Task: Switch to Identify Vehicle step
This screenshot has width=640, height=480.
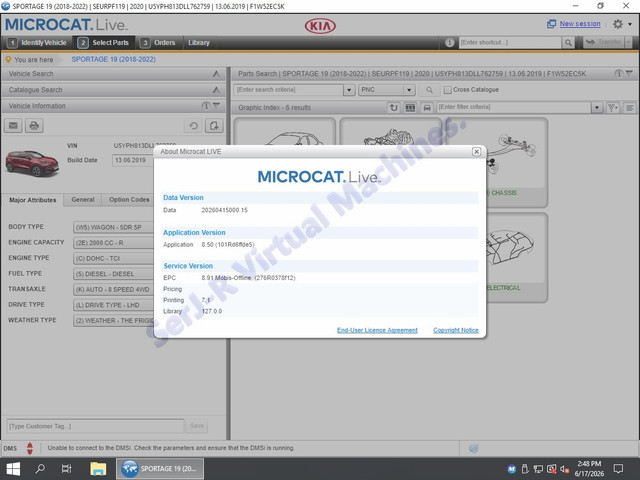Action: coord(38,42)
